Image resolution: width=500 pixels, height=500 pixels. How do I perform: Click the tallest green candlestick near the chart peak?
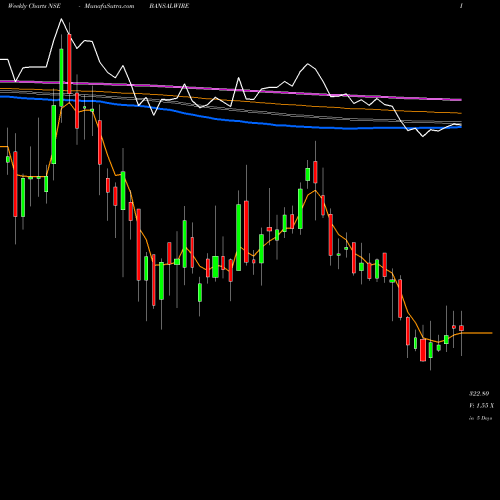[x=61, y=78]
